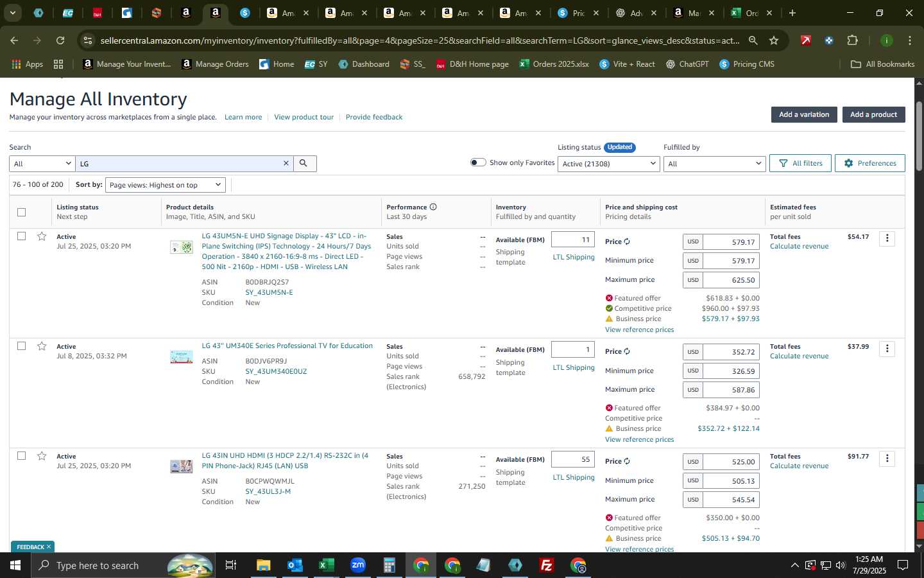The width and height of the screenshot is (924, 578).
Task: Open View reference prices for SY_43UM340E0UZ
Action: 639,439
